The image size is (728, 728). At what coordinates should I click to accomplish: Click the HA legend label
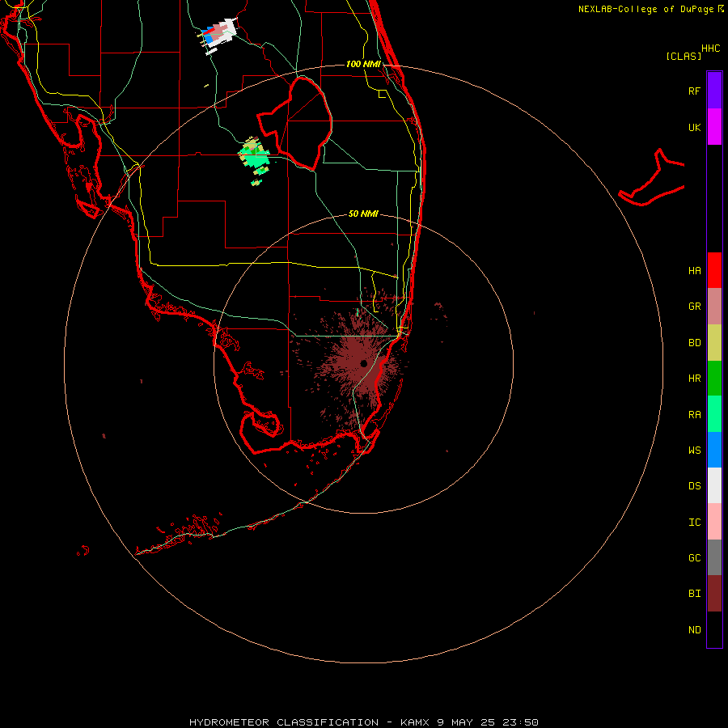click(x=694, y=271)
